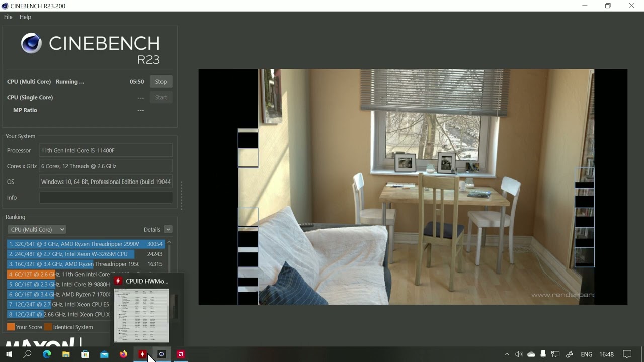Screen dimensions: 644x362
Task: Show hidden system tray icons
Action: [x=507, y=354]
